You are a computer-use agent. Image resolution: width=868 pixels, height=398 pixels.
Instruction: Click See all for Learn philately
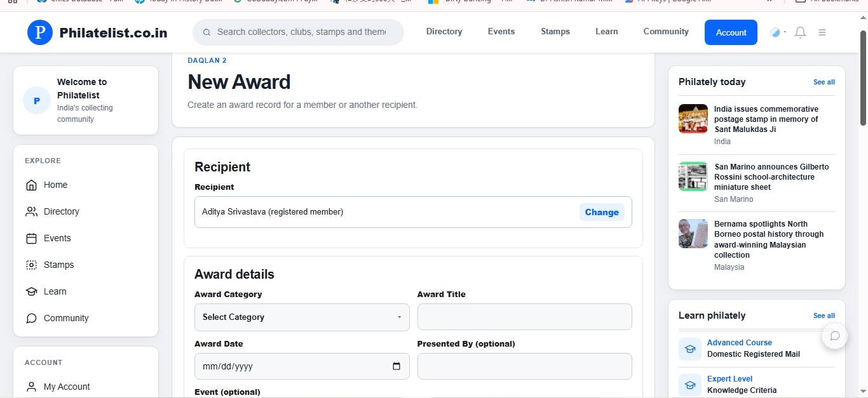pyautogui.click(x=824, y=315)
